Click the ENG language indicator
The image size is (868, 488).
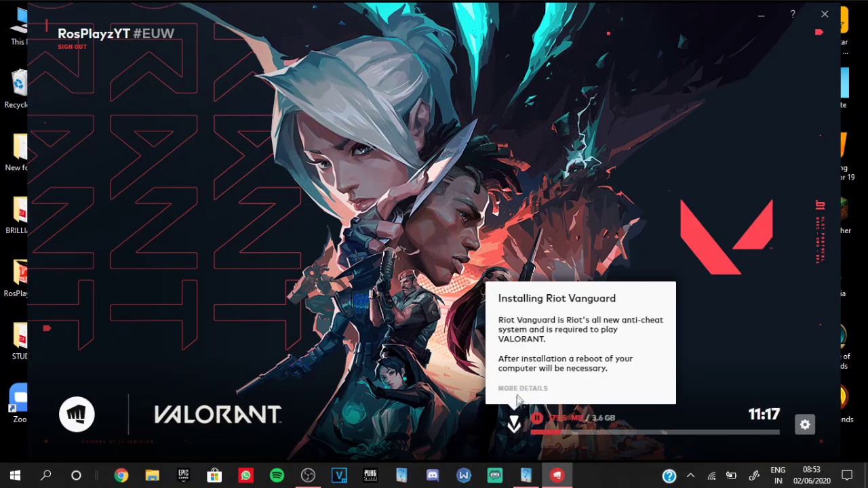tap(778, 475)
